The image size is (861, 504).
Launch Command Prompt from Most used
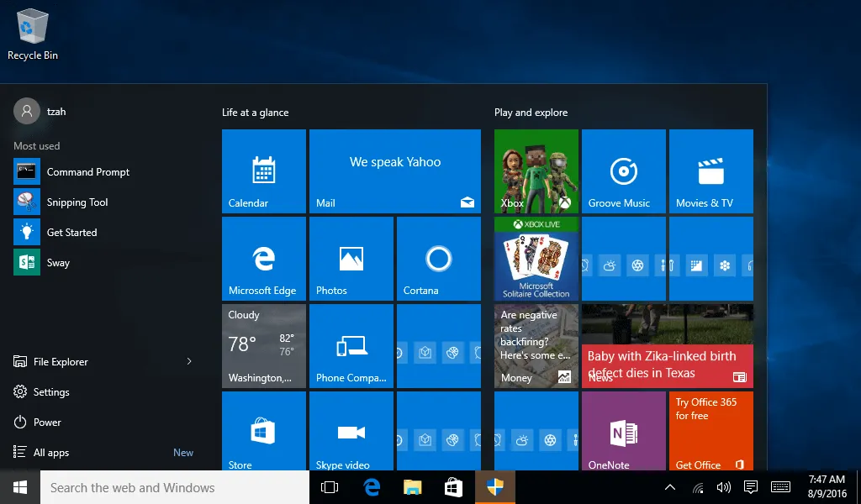coord(87,172)
